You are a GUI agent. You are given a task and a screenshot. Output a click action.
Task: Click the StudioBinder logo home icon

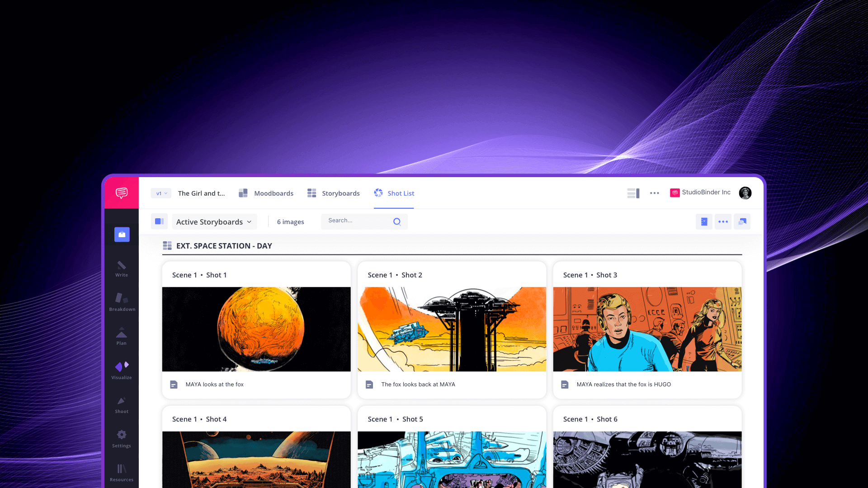pyautogui.click(x=122, y=193)
